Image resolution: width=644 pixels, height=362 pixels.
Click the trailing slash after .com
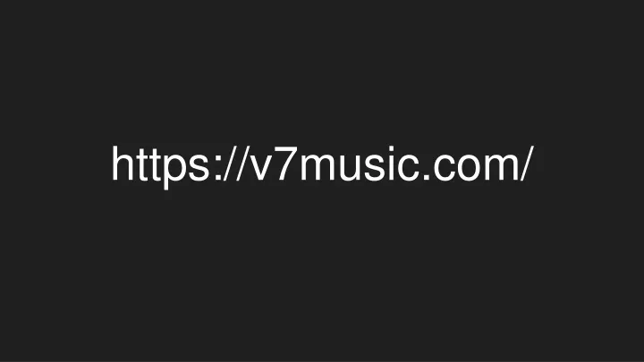pos(528,164)
